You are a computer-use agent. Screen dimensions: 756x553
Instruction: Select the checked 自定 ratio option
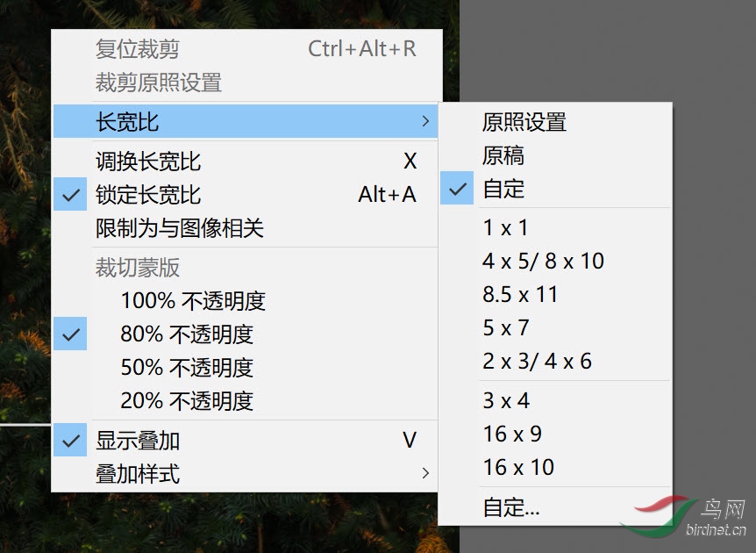[x=555, y=188]
